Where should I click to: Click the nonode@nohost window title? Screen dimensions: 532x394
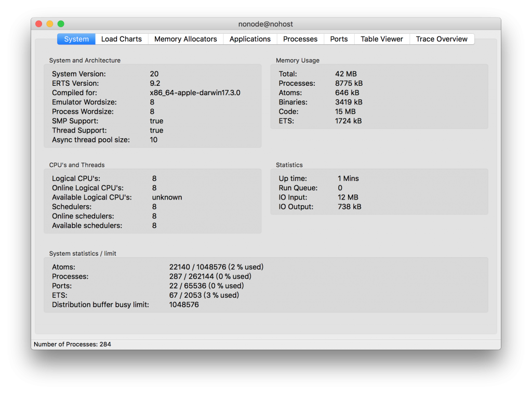click(265, 24)
